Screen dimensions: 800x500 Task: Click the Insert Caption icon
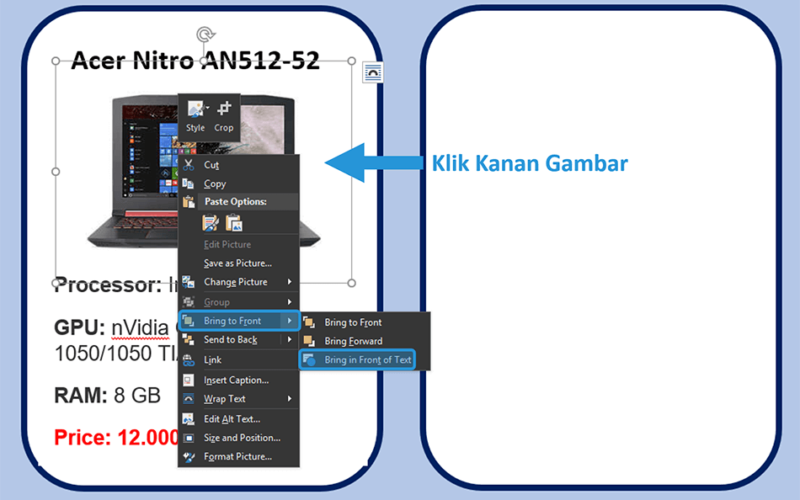[x=188, y=380]
